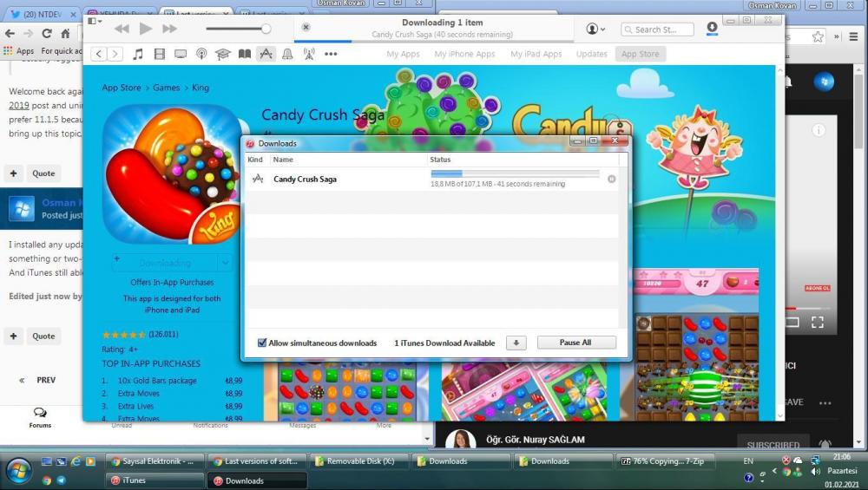Switch to the My iPhone Apps tab
This screenshot has width=868, height=490.
point(464,54)
